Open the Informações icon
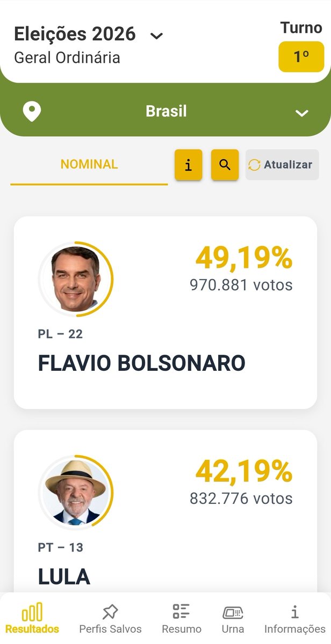 [x=294, y=612]
